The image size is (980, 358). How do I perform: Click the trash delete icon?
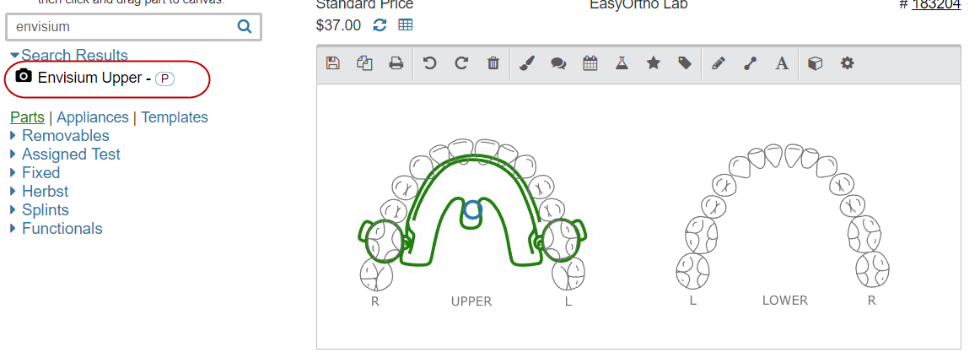(x=493, y=62)
